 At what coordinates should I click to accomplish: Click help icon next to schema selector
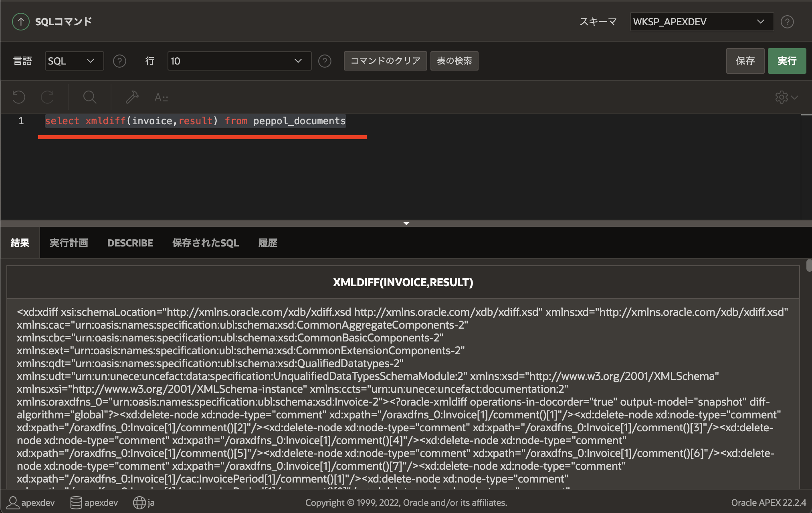click(x=787, y=22)
